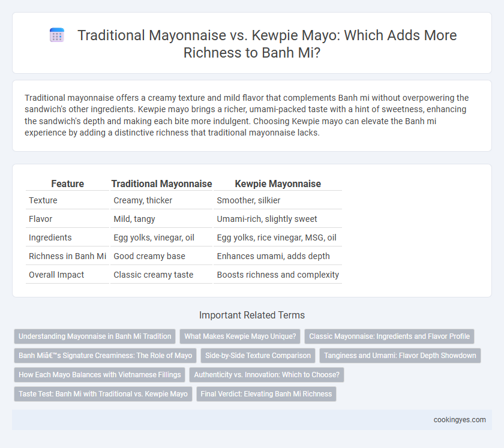Select 'What Makes Kewpie Mayo Unique?' tag

point(240,336)
